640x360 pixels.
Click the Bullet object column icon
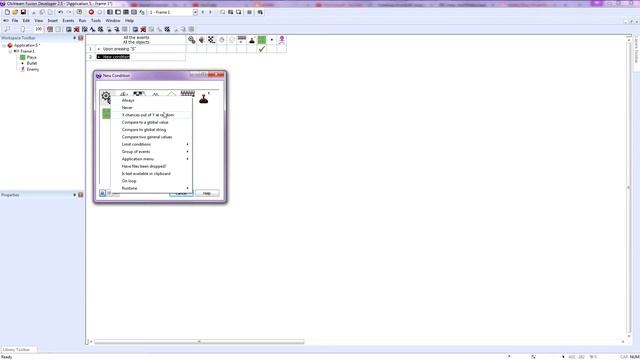pos(272,40)
